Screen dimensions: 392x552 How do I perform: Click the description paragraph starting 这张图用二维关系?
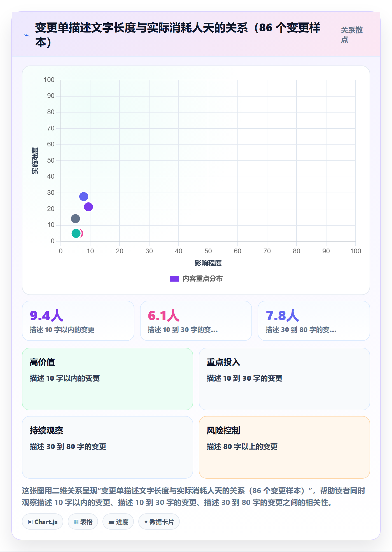click(x=193, y=497)
